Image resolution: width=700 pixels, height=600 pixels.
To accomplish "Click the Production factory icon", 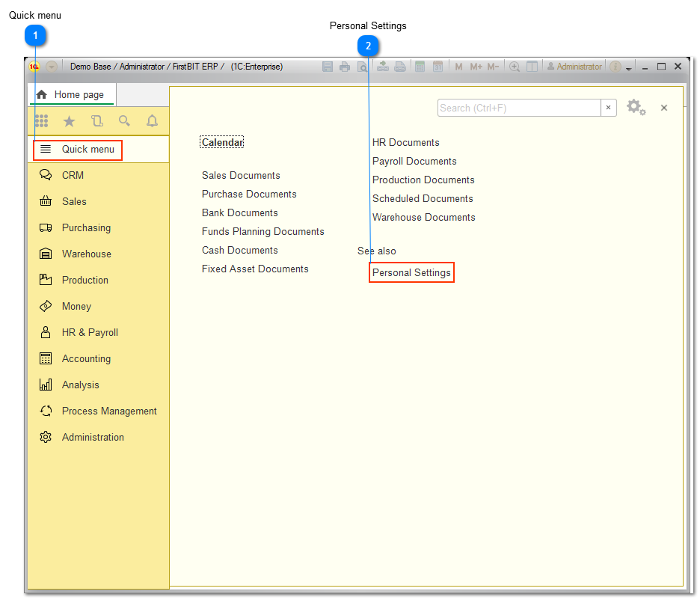I will click(46, 280).
